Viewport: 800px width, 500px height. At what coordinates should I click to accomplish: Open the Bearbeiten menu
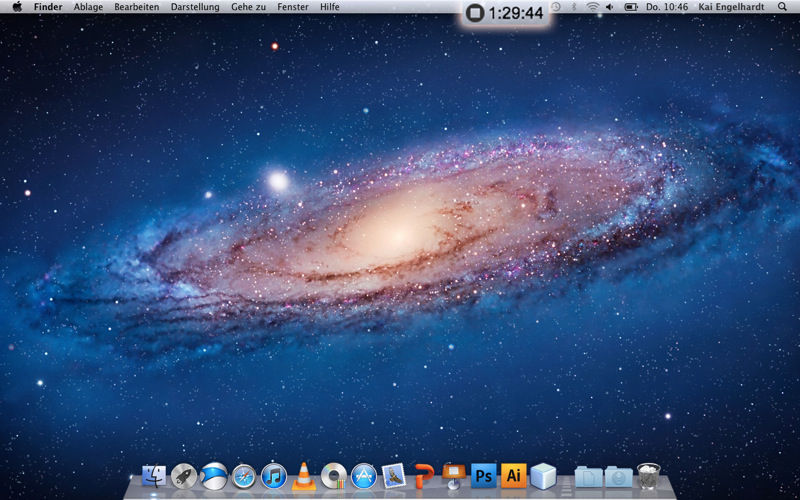click(x=137, y=7)
